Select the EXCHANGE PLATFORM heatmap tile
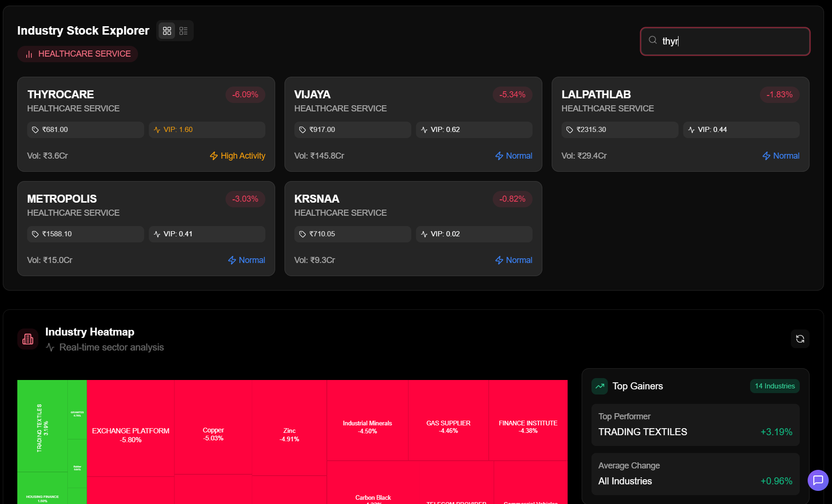Viewport: 832px width, 504px height. pyautogui.click(x=131, y=428)
